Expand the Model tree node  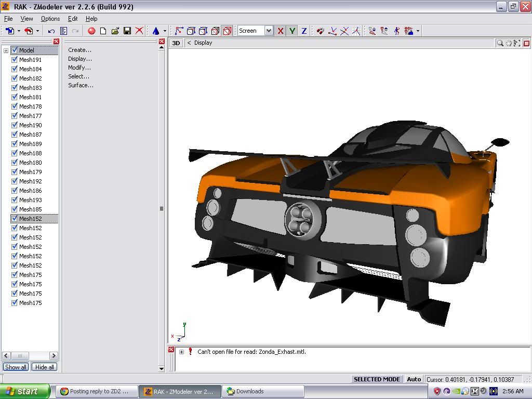click(6, 50)
